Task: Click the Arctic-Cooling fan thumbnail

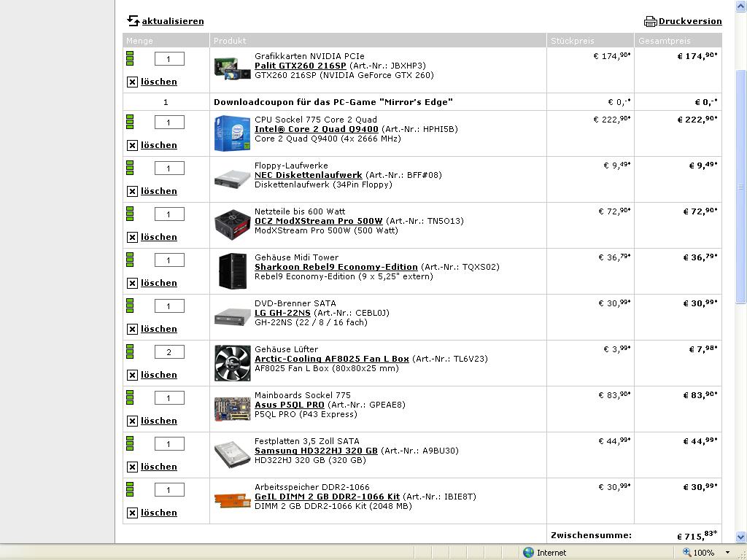Action: (233, 363)
